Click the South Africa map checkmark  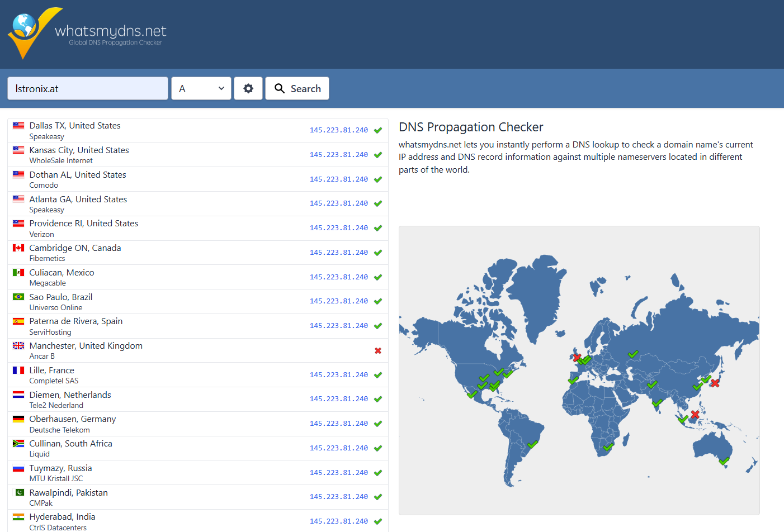[608, 447]
